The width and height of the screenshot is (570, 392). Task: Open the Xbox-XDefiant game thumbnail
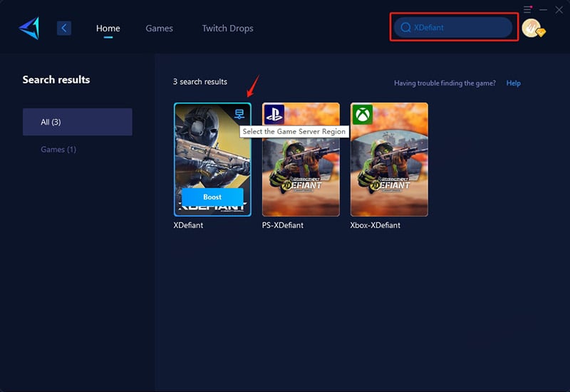tap(389, 160)
